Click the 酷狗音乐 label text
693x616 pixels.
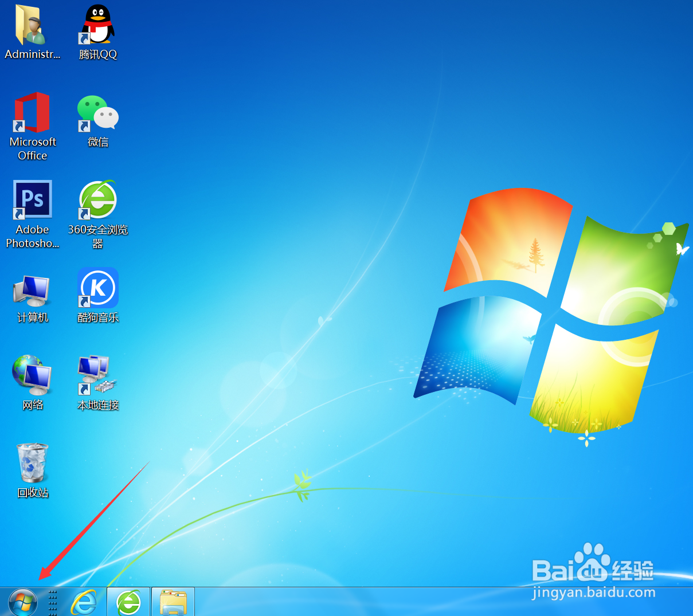coord(97,317)
